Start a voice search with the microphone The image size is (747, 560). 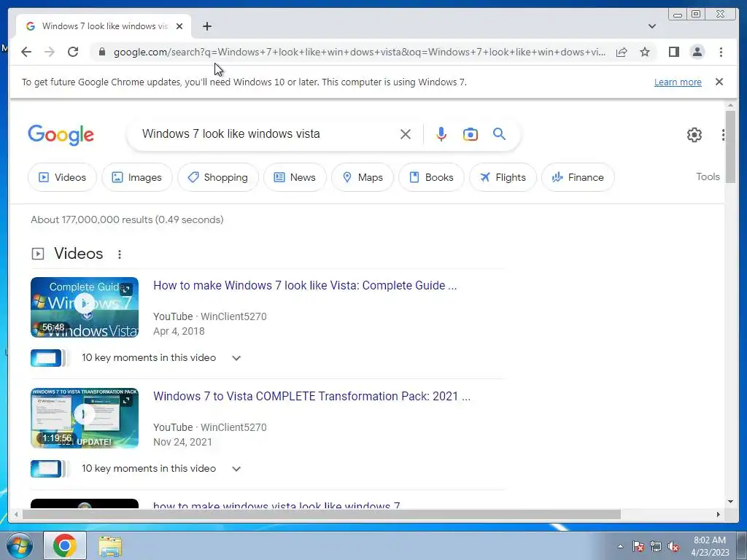tap(441, 134)
